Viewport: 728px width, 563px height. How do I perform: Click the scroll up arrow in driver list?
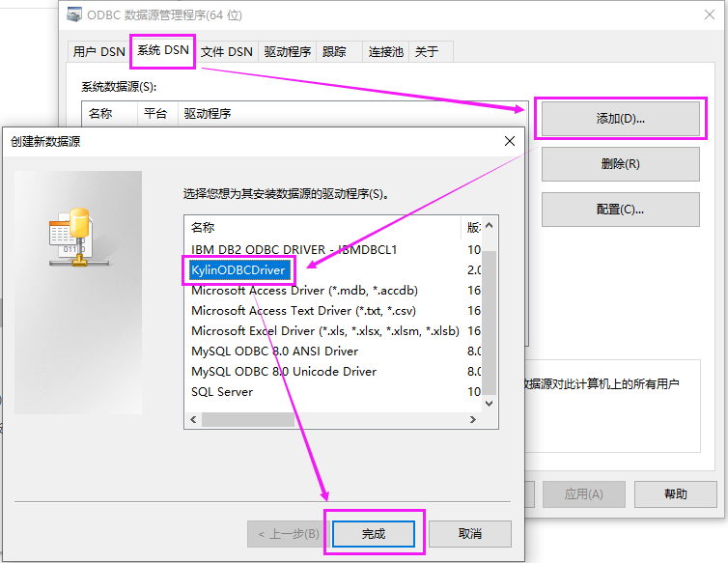[x=490, y=225]
